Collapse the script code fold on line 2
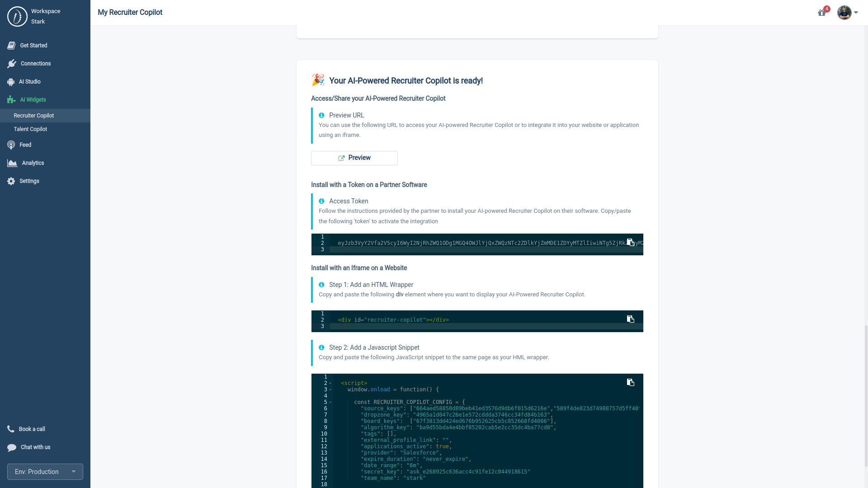868x488 pixels. [x=330, y=383]
